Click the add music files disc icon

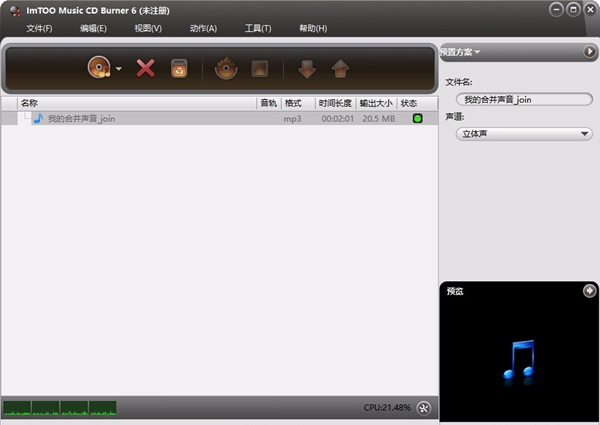click(x=99, y=68)
